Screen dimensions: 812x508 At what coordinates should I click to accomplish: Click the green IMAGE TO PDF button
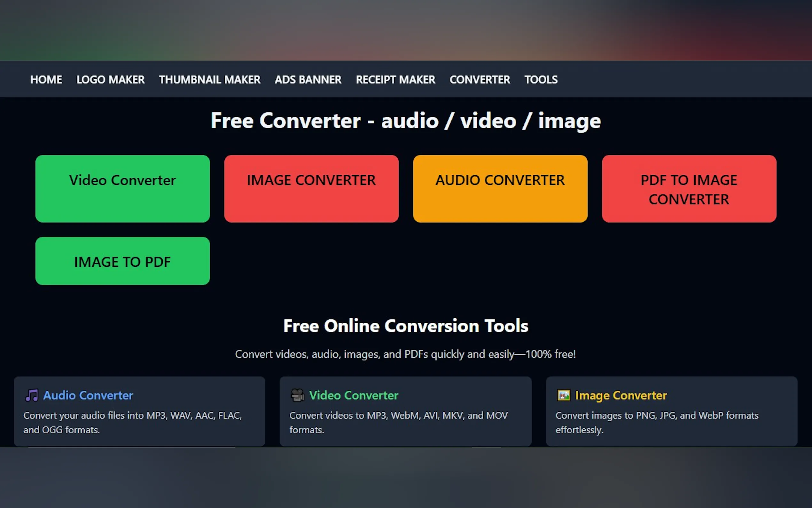click(x=122, y=261)
